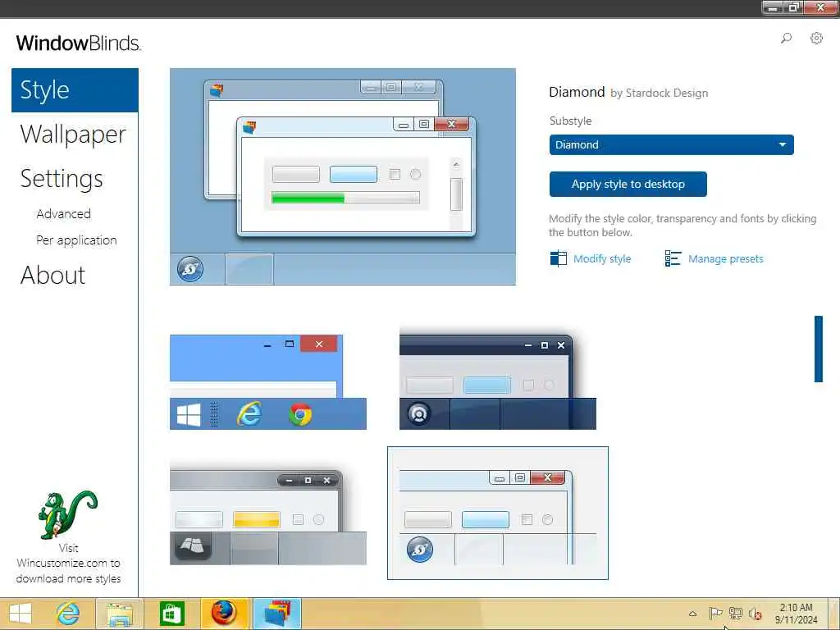840x630 pixels.
Task: Click by Stardock Design text
Action: coord(659,94)
